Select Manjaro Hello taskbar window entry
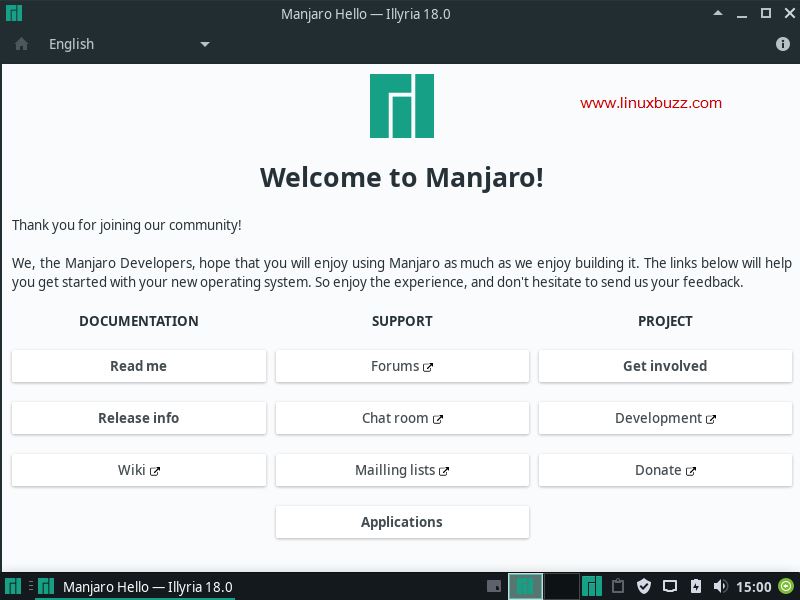This screenshot has width=800, height=600. click(135, 587)
